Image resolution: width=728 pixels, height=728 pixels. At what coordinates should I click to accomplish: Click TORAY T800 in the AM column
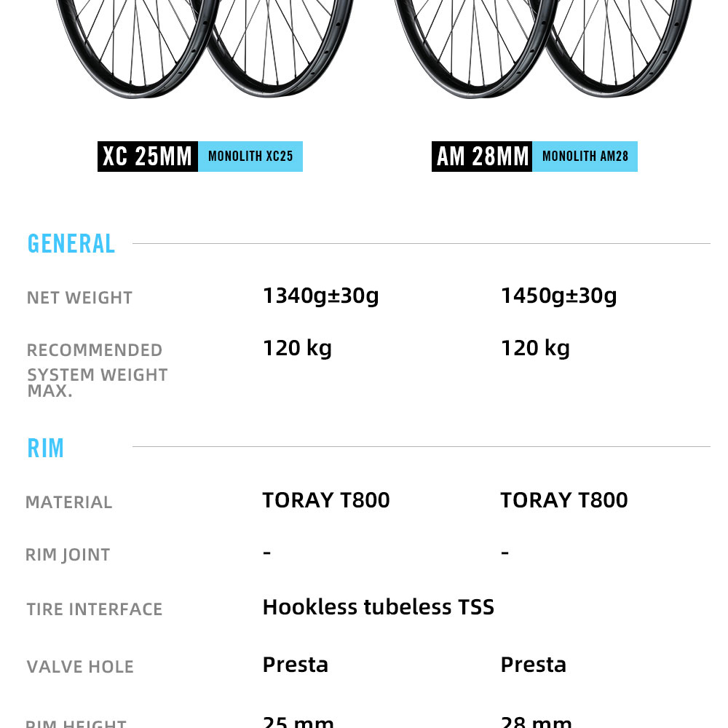pos(564,500)
